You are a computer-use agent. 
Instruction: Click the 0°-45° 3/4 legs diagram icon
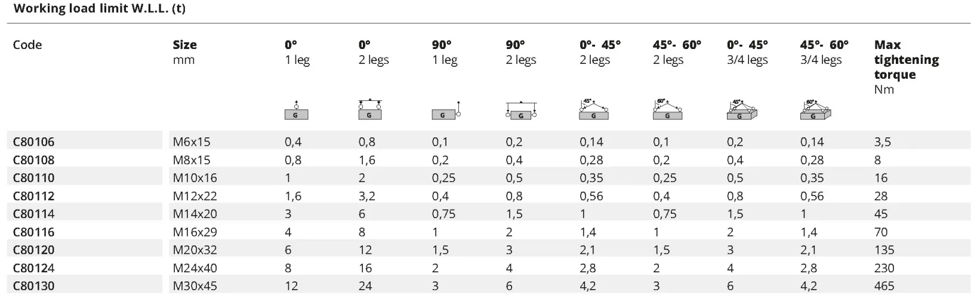(742, 109)
